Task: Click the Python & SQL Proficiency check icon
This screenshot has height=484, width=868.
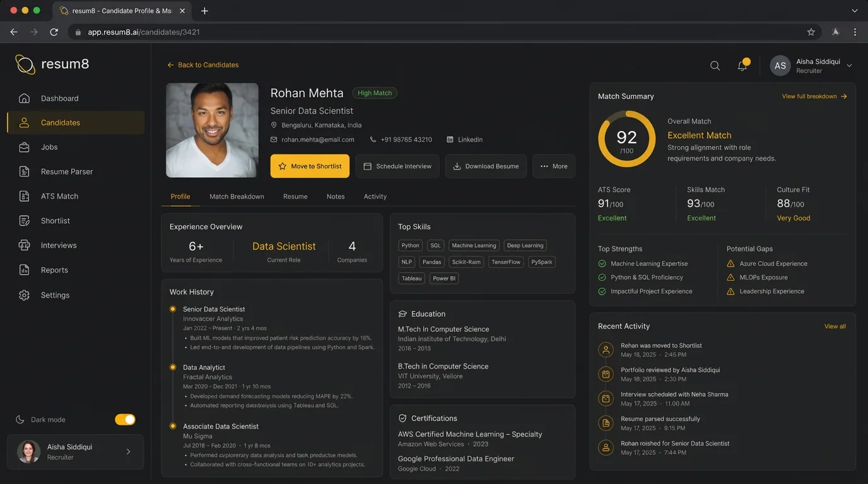Action: click(602, 277)
